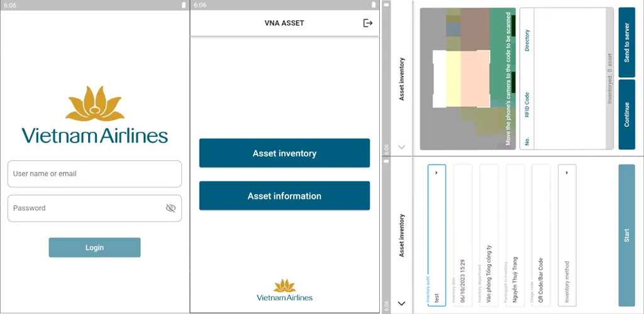Click the VNA ASSET header title

tap(284, 23)
